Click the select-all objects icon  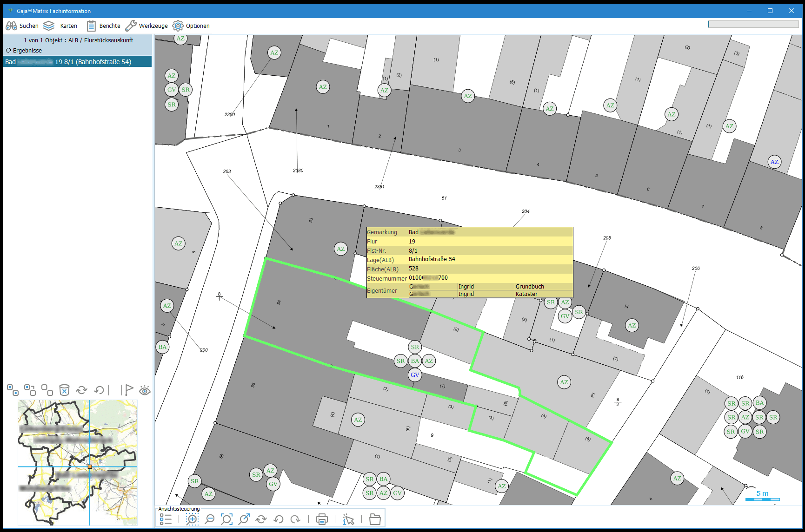13,390
